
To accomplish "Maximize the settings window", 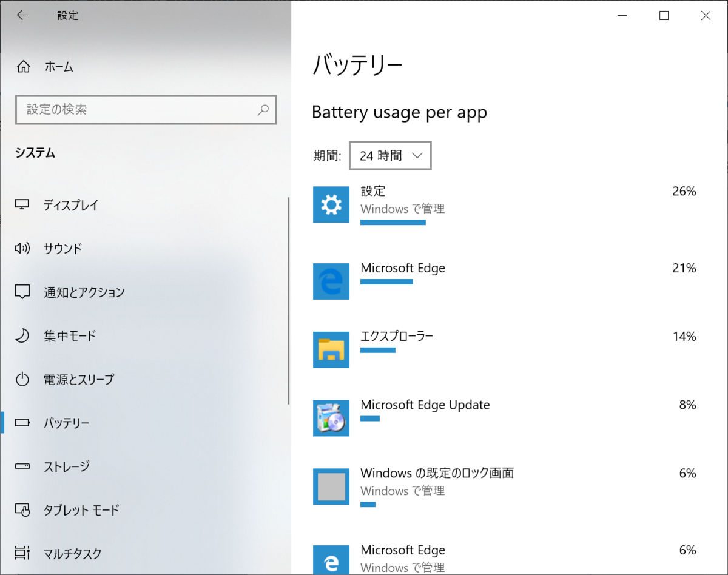I will (664, 16).
